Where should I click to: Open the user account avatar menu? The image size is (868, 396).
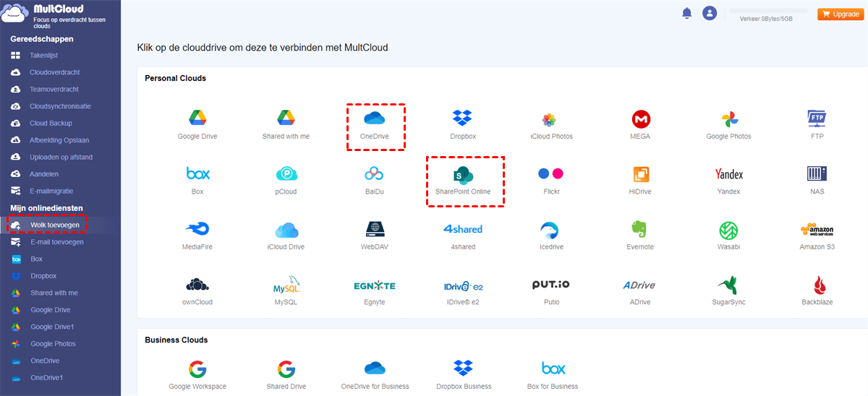point(710,13)
